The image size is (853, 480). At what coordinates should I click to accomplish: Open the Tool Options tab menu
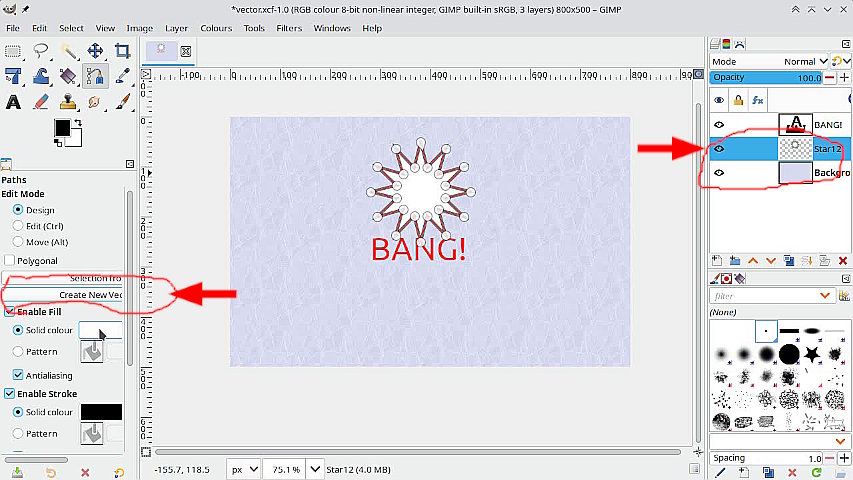click(x=130, y=164)
